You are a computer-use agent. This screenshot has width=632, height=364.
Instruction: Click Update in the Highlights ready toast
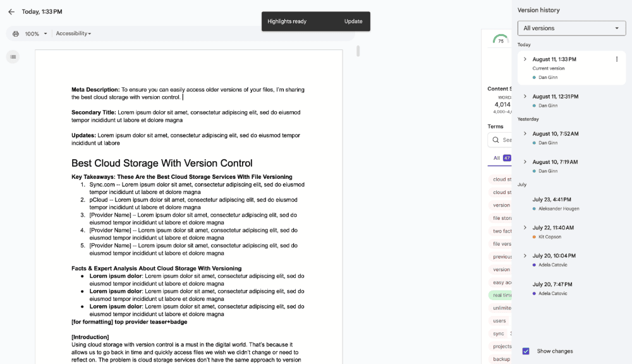[x=353, y=21]
